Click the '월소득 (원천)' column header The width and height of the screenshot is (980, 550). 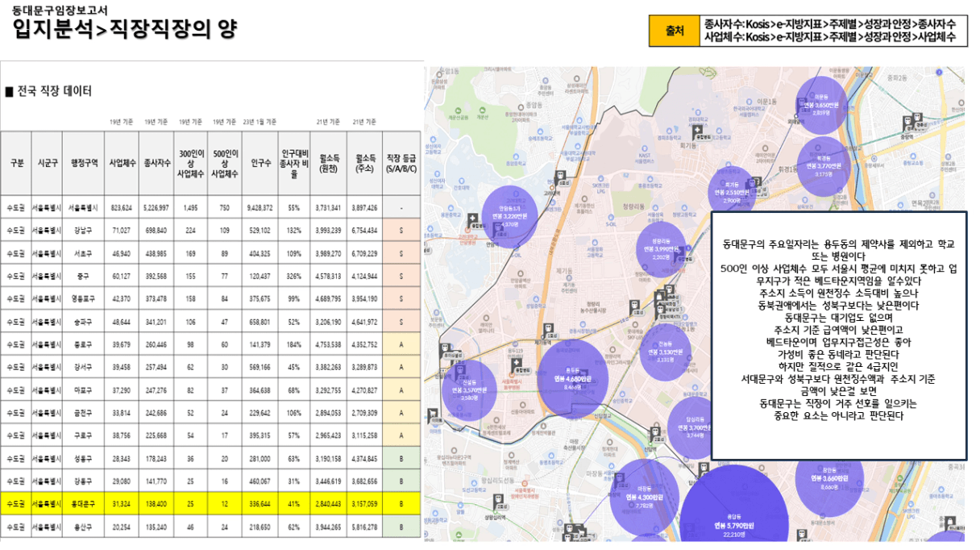coord(328,162)
